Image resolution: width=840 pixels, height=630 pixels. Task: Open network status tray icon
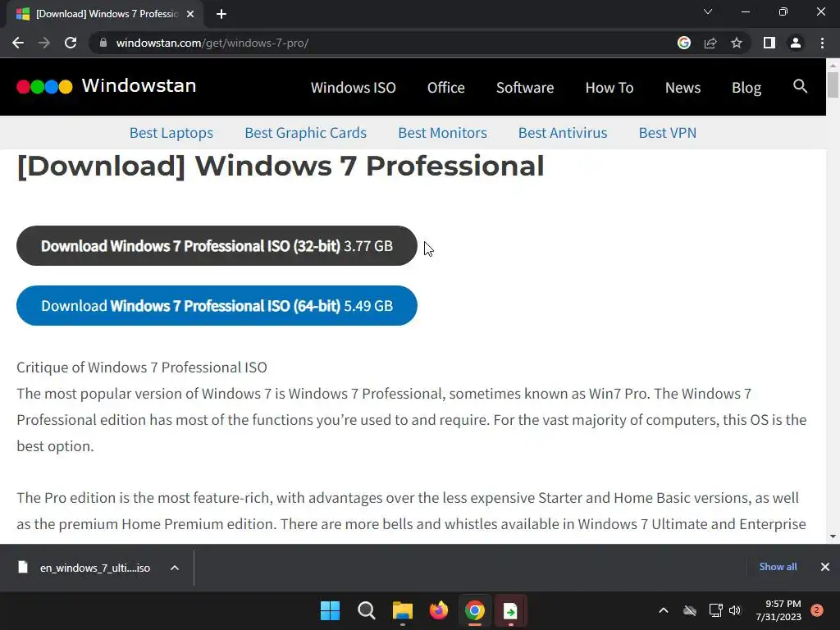coord(715,610)
